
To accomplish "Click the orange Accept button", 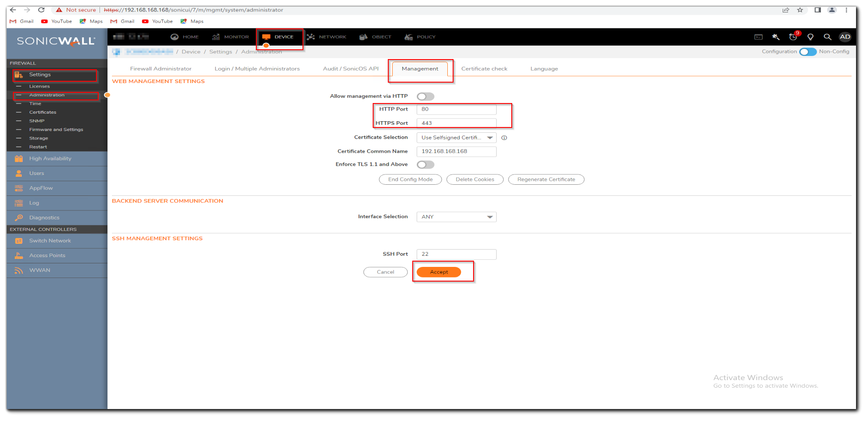I will pos(439,272).
